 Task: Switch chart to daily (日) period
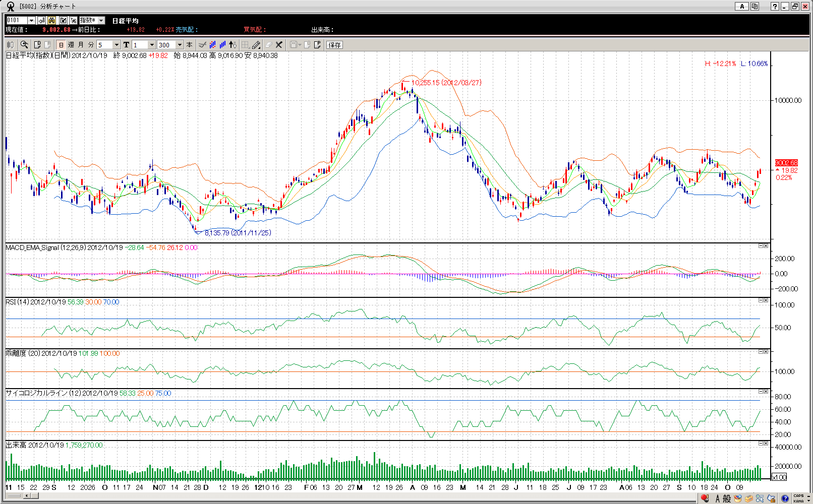(x=61, y=45)
